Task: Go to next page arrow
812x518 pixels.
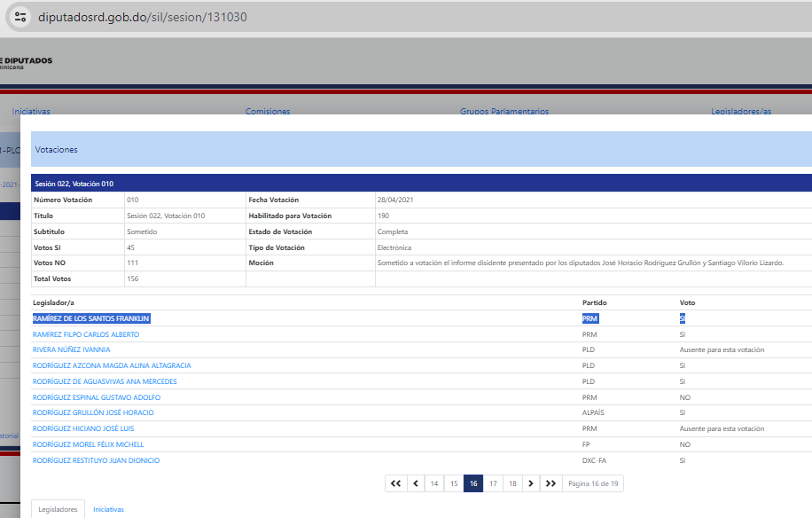Action: 530,483
